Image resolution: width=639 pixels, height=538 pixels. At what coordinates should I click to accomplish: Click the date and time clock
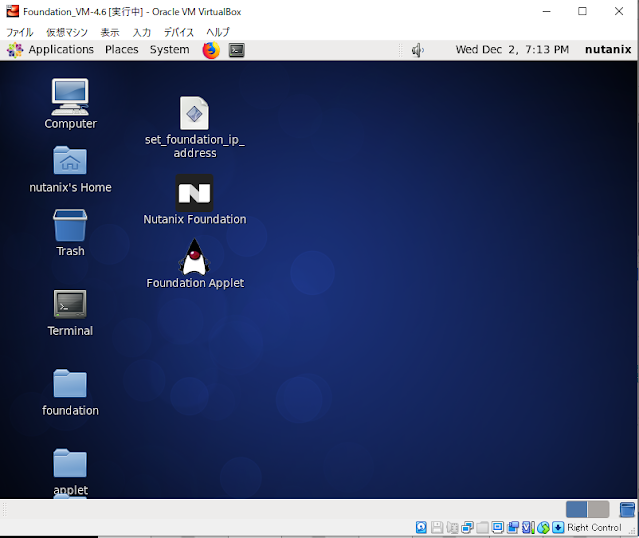tap(512, 50)
